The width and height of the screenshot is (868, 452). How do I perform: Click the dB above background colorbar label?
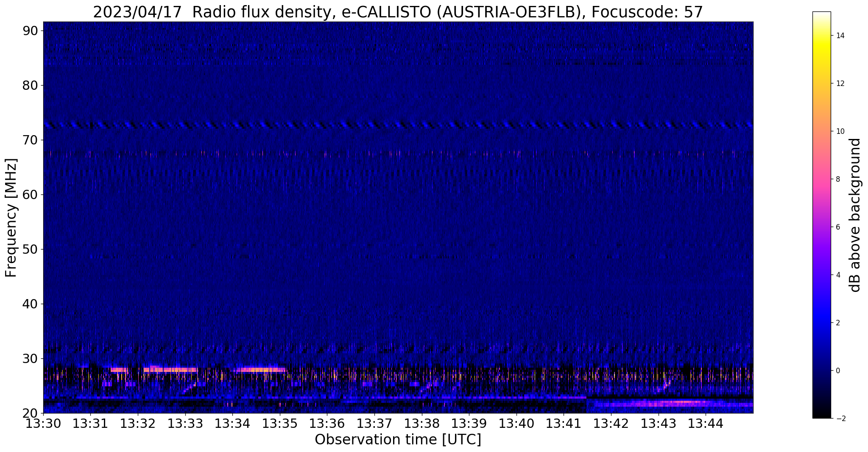(855, 215)
